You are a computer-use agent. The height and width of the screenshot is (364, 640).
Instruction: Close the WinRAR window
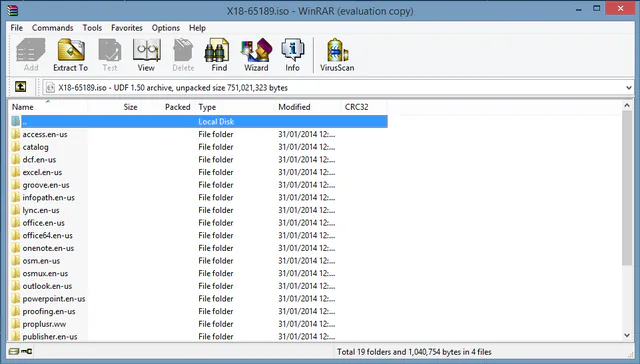pos(620,9)
